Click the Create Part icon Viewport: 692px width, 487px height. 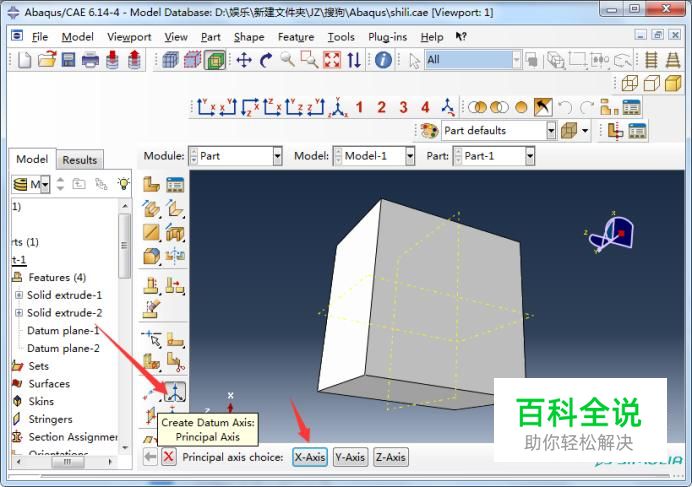(x=151, y=185)
